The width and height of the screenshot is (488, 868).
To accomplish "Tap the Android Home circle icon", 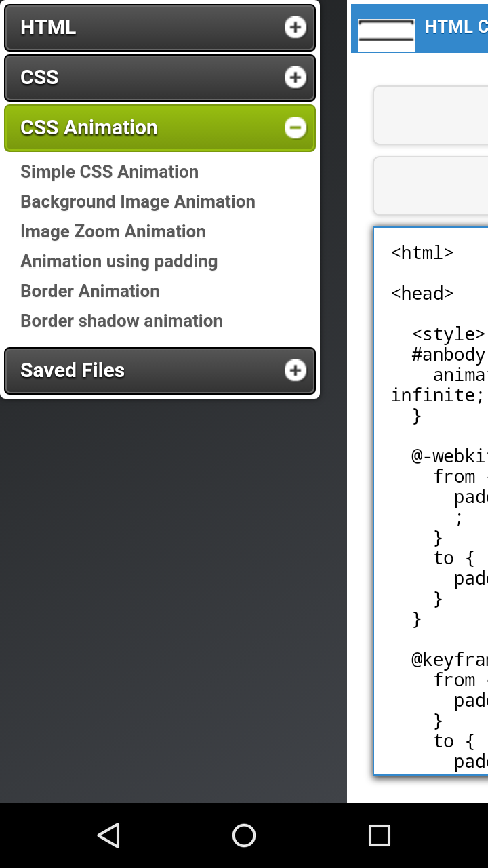I will (x=244, y=835).
